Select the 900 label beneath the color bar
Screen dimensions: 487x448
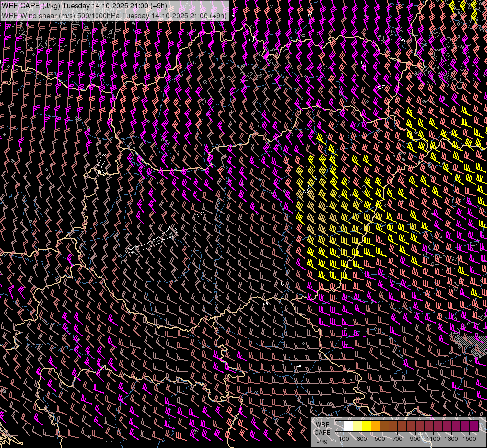415,438
